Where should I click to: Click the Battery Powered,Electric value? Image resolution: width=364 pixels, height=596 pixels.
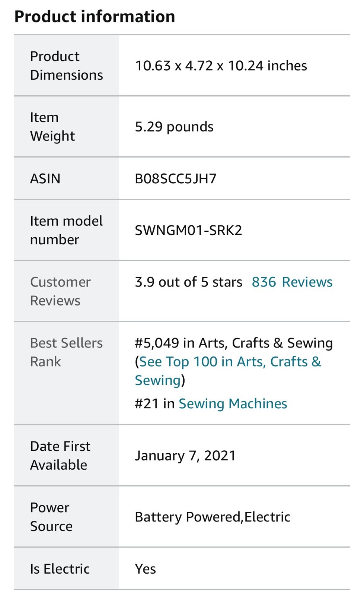tap(213, 517)
